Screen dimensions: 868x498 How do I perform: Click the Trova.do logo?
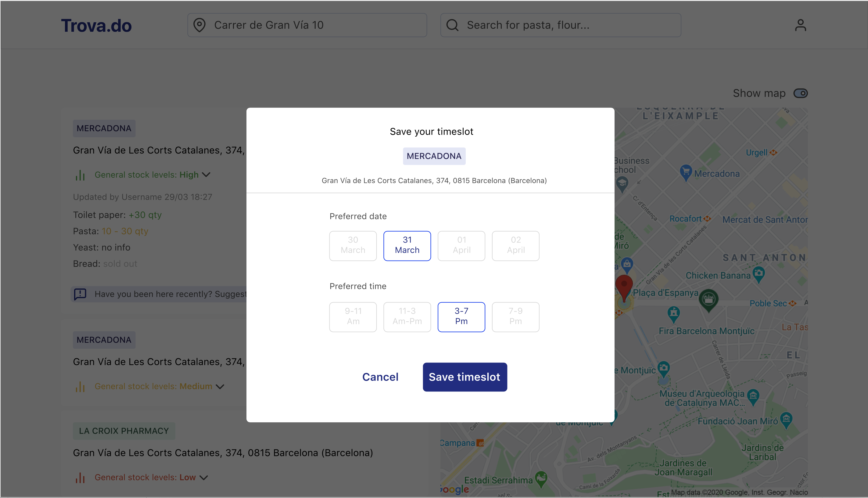96,25
